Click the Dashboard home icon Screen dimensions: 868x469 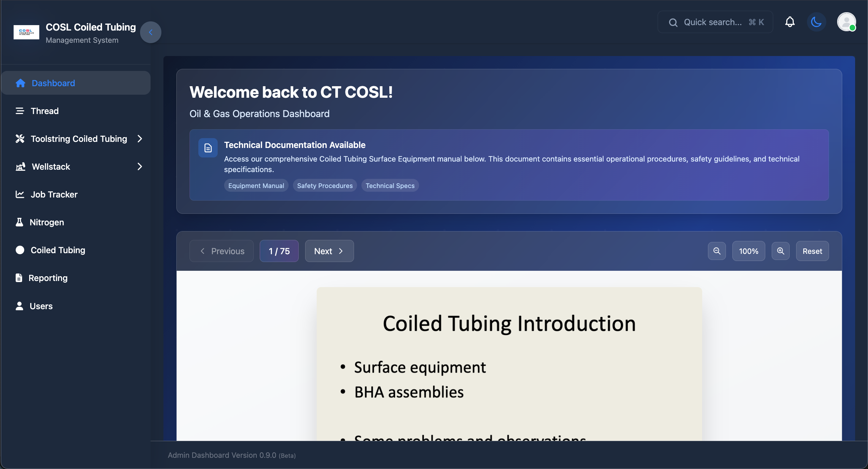click(20, 83)
